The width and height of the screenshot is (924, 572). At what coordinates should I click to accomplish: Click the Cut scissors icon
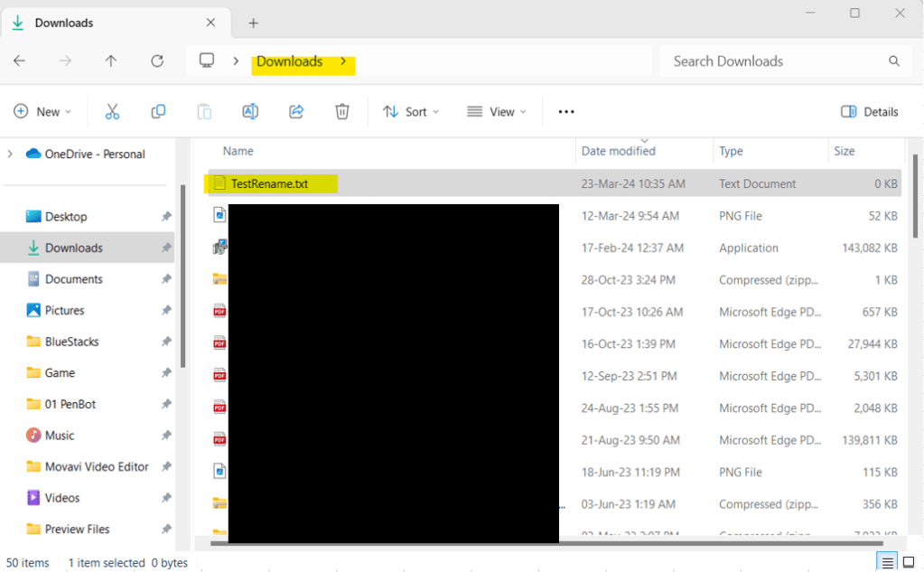(x=112, y=111)
